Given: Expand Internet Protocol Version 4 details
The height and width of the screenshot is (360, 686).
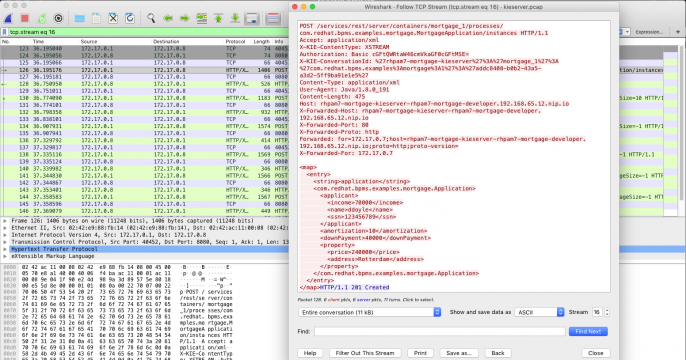Looking at the screenshot, I should pos(5,235).
